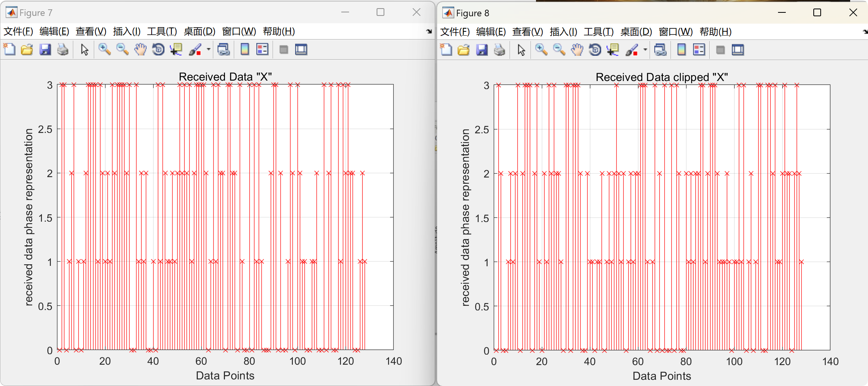868x386 pixels.
Task: Select title 'Received Data "X"' in Figure 7
Action: (225, 76)
